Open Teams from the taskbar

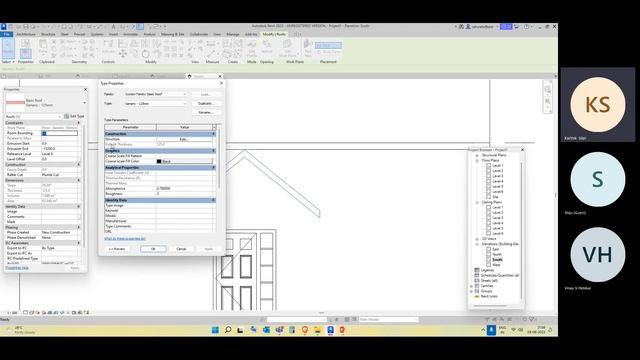click(279, 330)
